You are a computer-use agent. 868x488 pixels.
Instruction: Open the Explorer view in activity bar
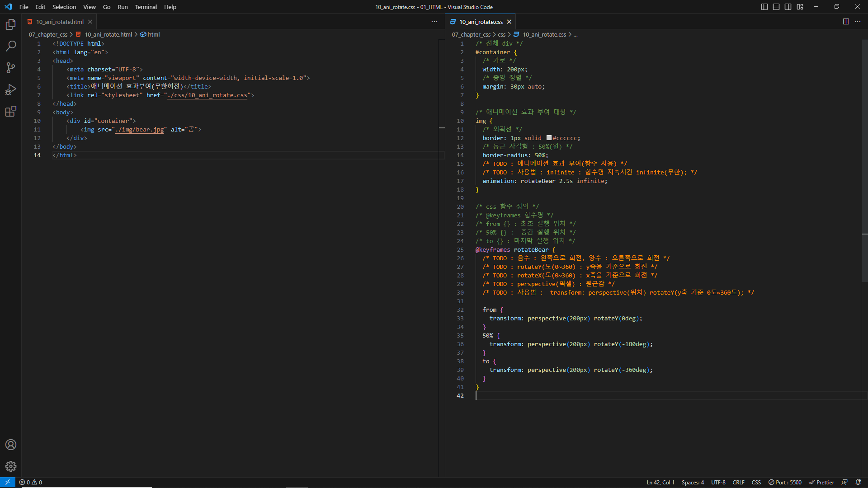(11, 24)
